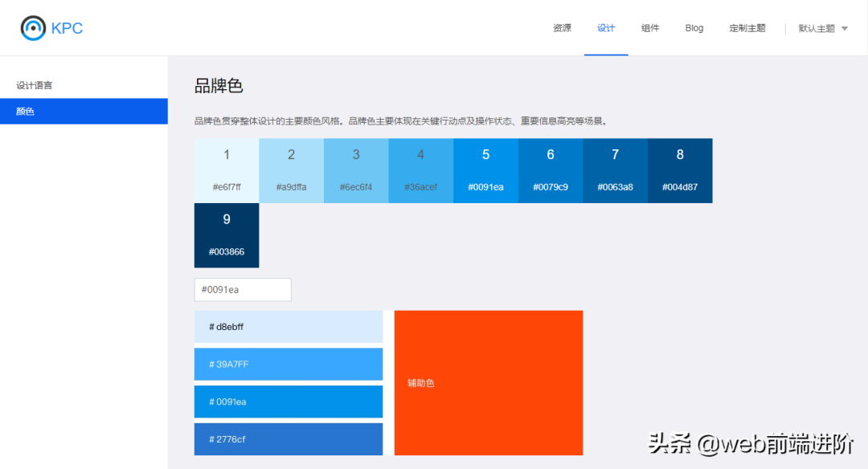
Task: Click the # 2776cf color bar
Action: coord(289,439)
